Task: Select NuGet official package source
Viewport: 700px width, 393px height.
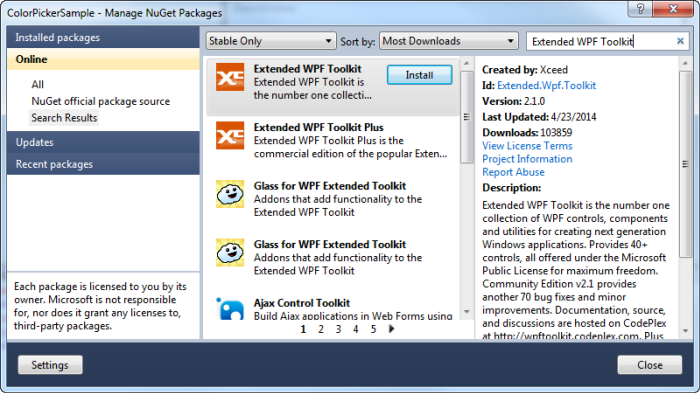Action: pyautogui.click(x=100, y=101)
